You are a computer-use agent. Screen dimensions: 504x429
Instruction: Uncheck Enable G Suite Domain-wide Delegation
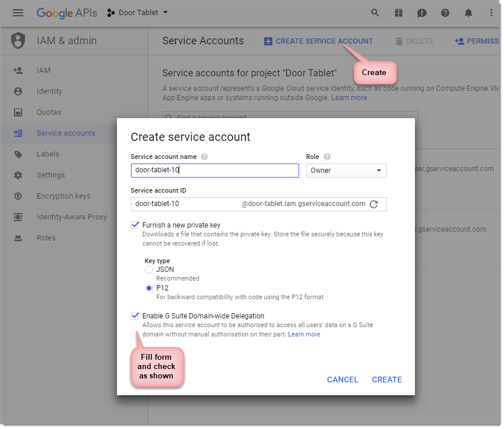135,315
